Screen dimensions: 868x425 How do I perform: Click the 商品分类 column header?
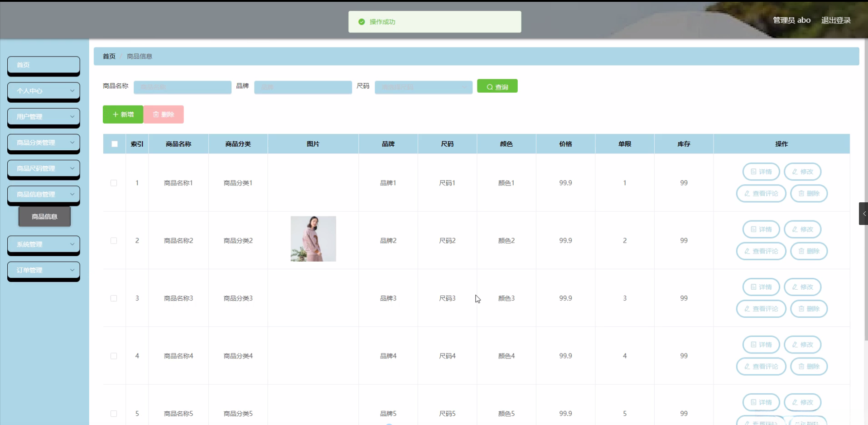238,144
